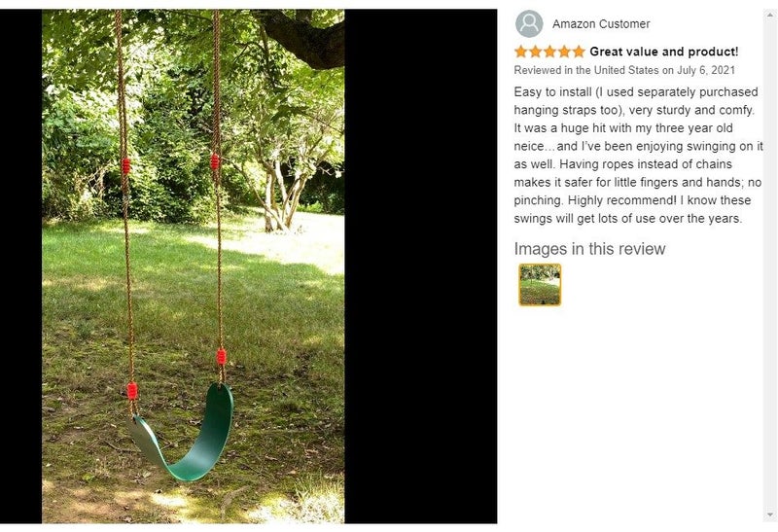This screenshot has width=778, height=532.
Task: Click the Amazon Customer profile avatar icon
Action: 529,23
